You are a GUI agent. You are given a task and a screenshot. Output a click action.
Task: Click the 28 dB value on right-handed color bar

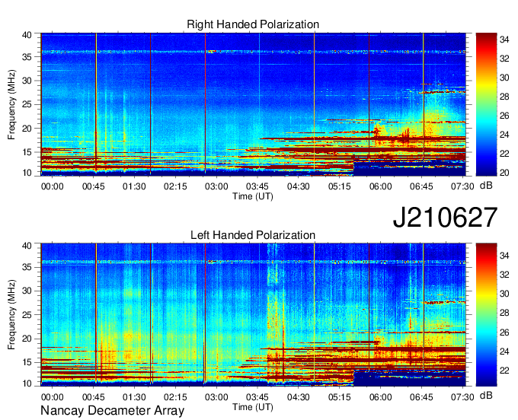click(x=504, y=97)
